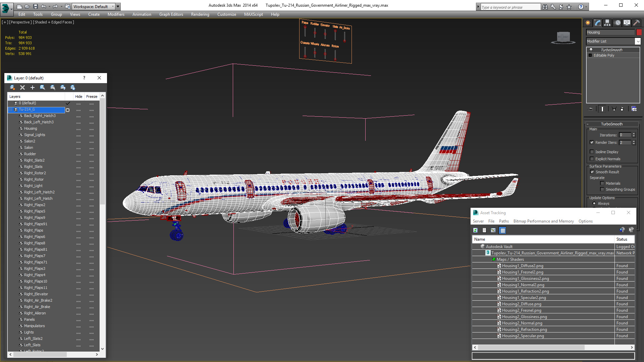Click the Favorites star icon

(x=569, y=7)
